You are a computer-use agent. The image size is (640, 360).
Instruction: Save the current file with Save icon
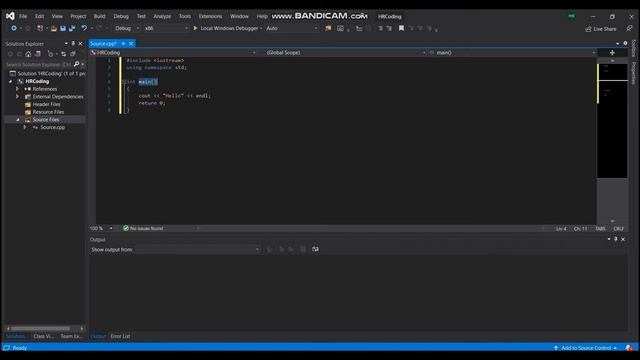click(63, 28)
